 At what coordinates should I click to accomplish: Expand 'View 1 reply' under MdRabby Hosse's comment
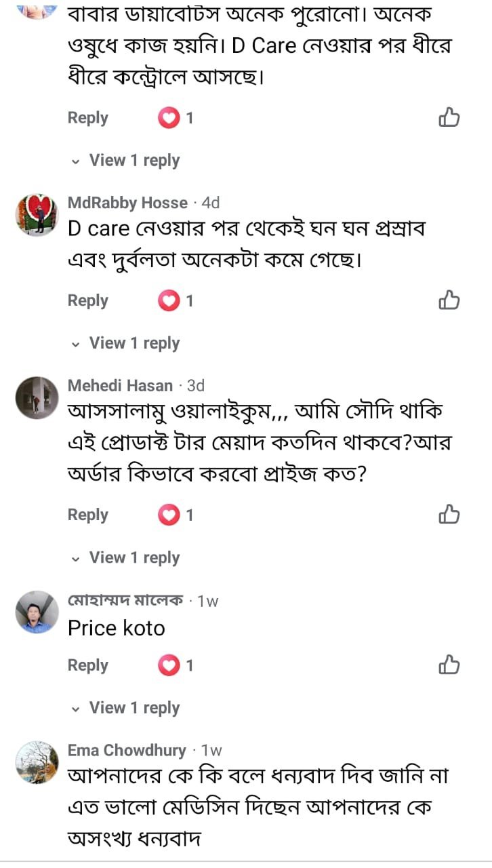click(134, 343)
